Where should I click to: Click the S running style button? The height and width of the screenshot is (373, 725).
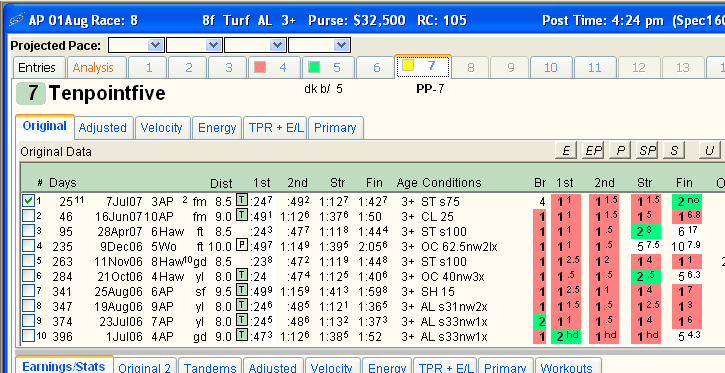(674, 150)
